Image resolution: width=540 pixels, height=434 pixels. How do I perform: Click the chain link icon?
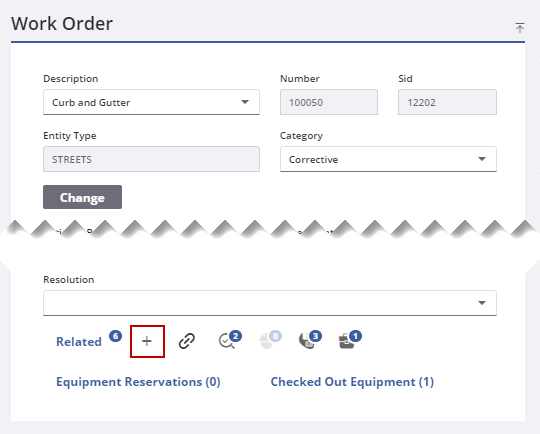click(x=187, y=341)
